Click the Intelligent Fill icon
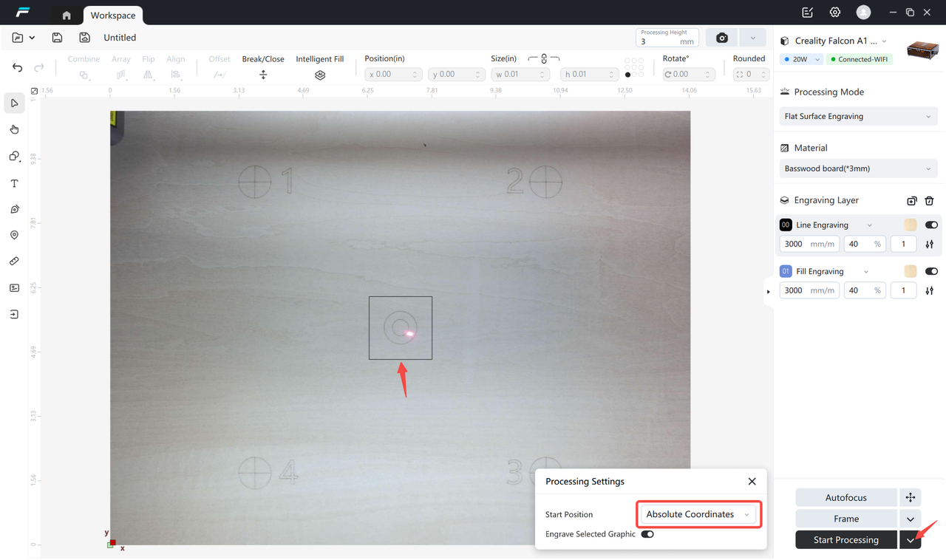Screen dimensions: 946x560 coord(320,75)
